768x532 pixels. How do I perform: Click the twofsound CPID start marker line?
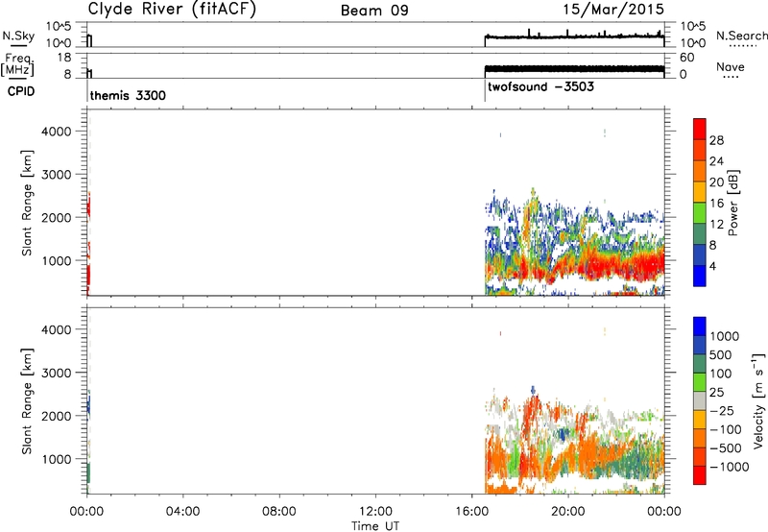(485, 90)
